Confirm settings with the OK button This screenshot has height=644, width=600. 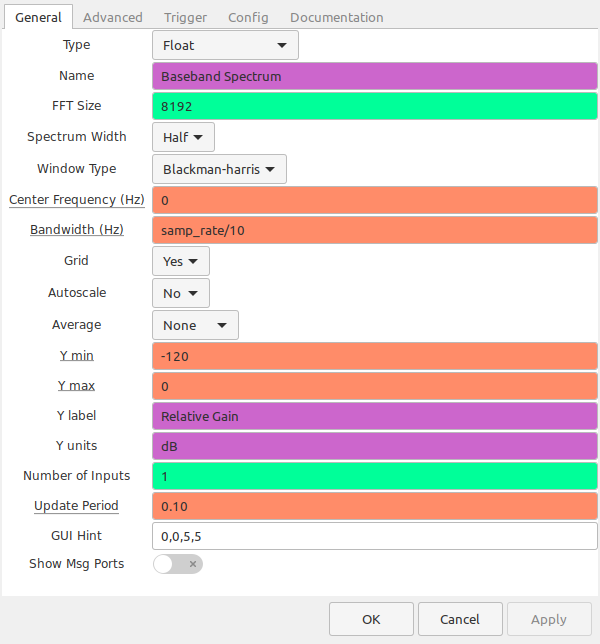pyautogui.click(x=371, y=619)
